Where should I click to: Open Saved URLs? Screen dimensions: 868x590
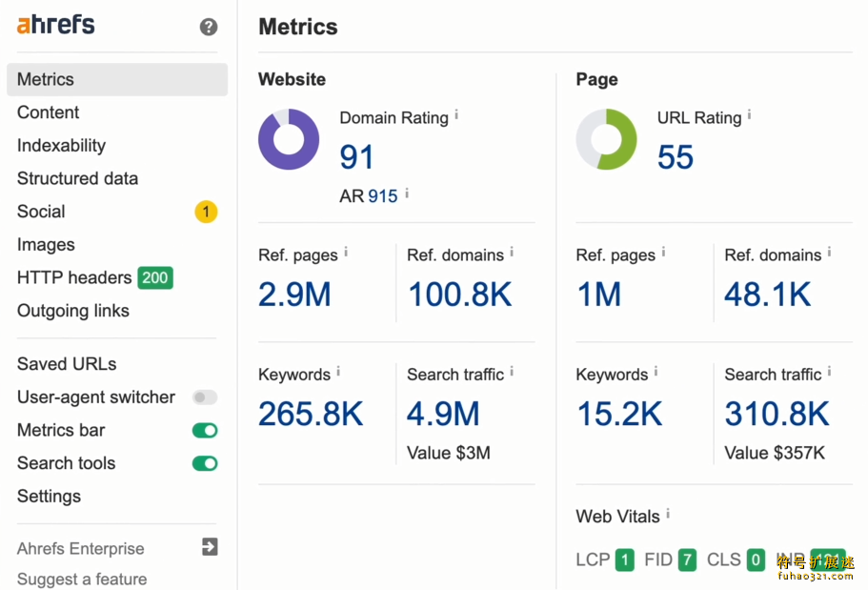67,364
